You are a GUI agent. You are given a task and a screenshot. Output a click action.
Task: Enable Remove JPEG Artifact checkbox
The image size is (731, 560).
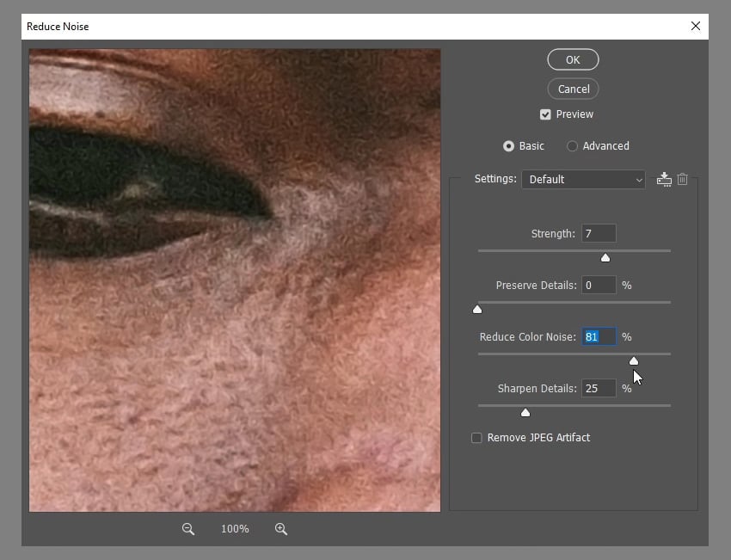pyautogui.click(x=476, y=438)
